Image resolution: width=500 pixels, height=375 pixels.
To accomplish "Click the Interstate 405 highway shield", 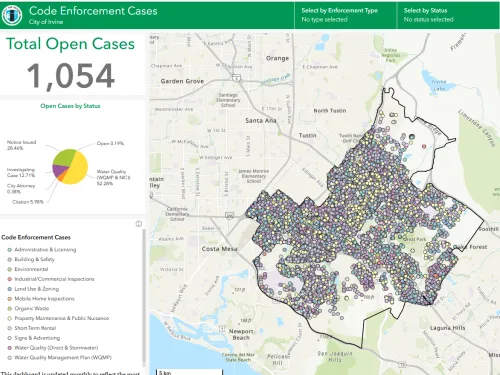I will [230, 216].
